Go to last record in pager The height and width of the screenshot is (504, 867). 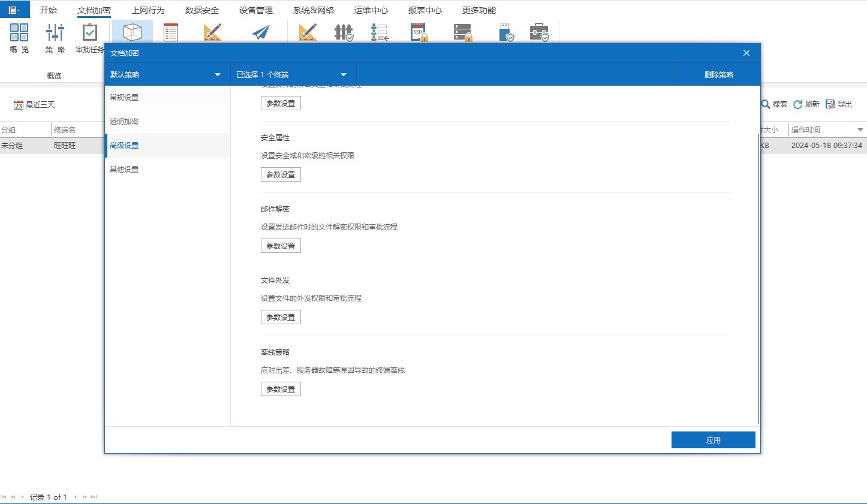(x=94, y=497)
